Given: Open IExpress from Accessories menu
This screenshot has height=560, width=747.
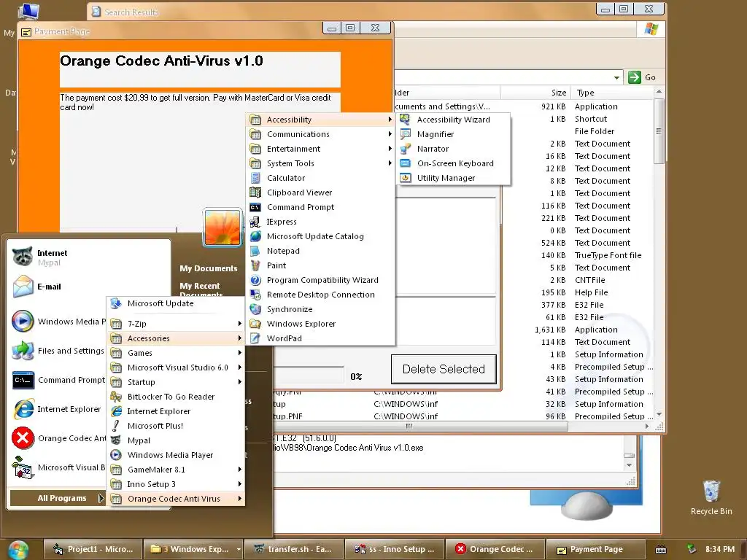Looking at the screenshot, I should point(321,222).
